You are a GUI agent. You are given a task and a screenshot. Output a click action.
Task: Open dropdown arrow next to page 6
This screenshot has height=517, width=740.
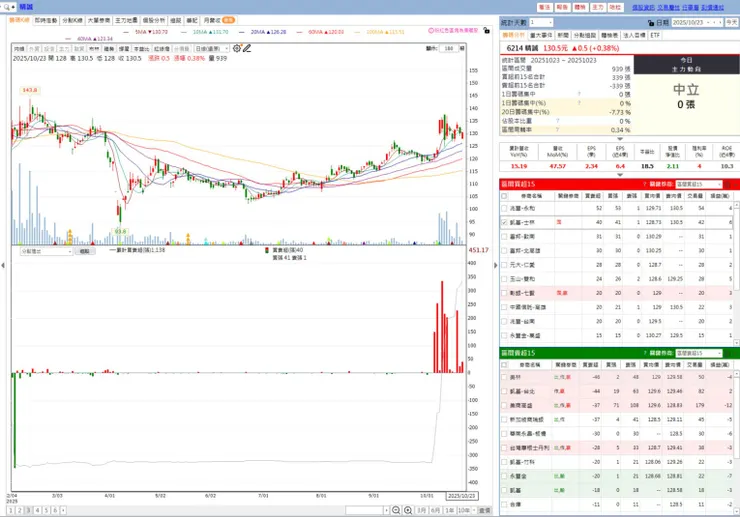click(63, 510)
